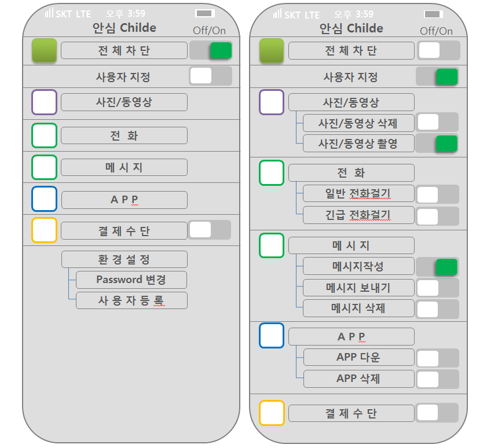
Task: Click green filled icon beside 전체차단, left phone
Action: 45,50
